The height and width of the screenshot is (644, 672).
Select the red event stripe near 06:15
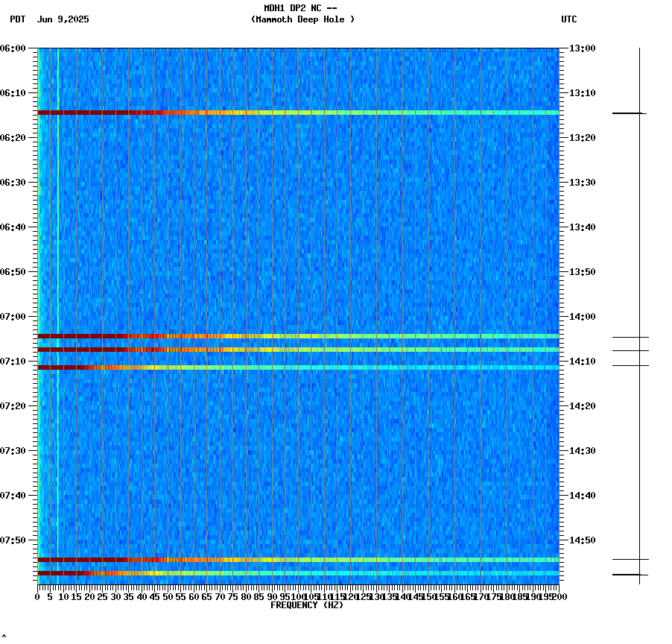click(298, 112)
